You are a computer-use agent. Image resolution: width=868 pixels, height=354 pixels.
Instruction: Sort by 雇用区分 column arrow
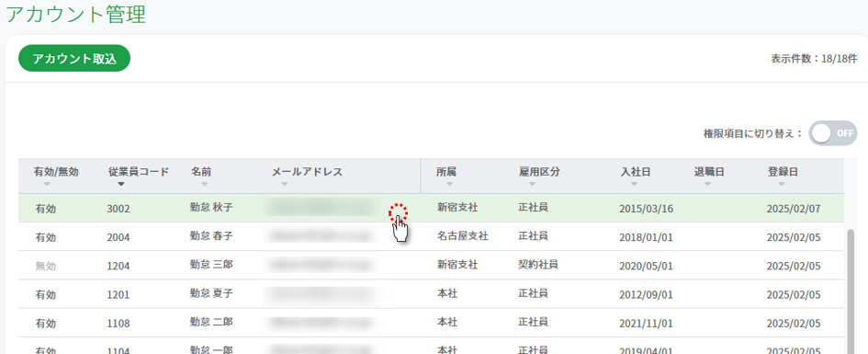point(532,184)
